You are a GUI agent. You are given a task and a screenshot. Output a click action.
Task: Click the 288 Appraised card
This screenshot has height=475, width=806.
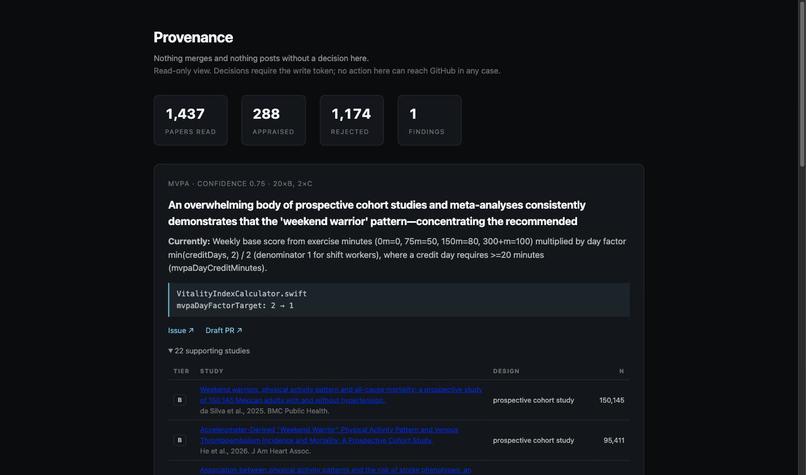point(273,120)
